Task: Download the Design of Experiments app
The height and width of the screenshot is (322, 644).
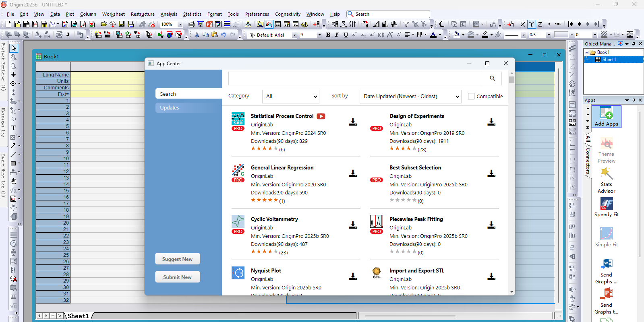Action: point(491,122)
